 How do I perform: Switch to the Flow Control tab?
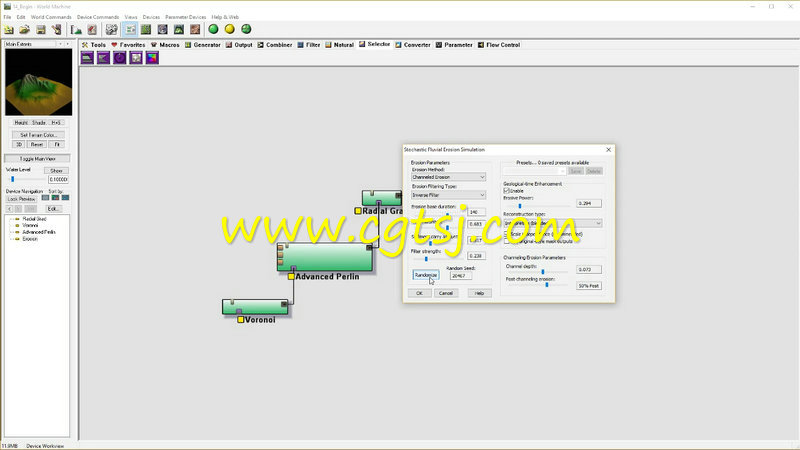click(498, 45)
